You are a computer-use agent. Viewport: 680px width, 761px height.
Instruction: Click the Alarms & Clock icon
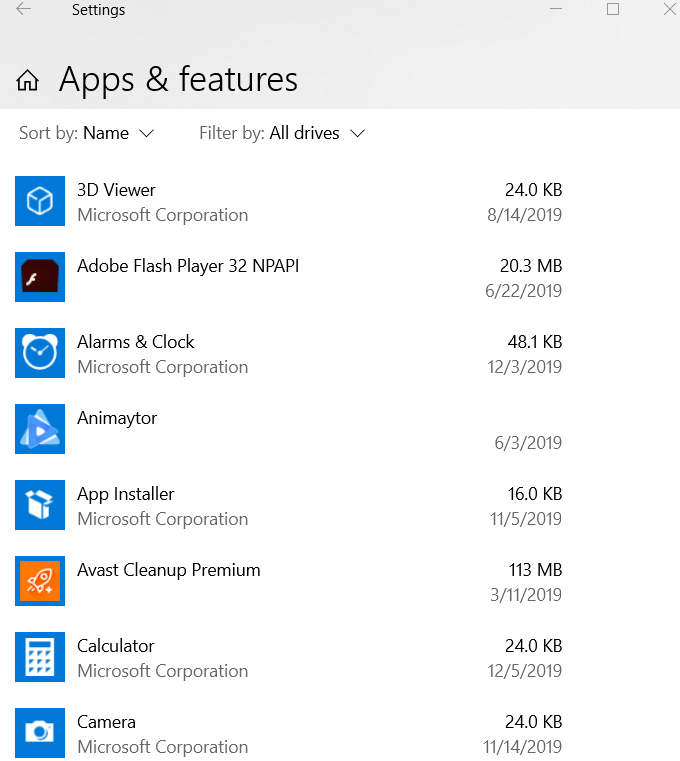[40, 353]
